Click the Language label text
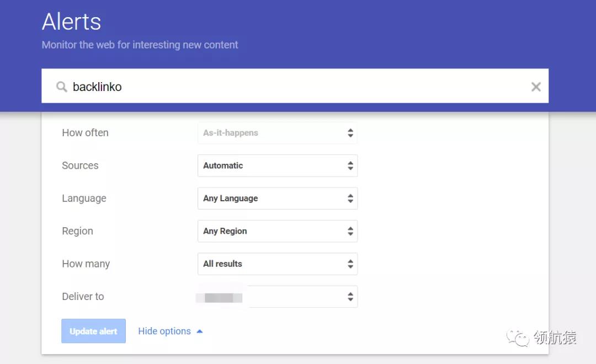Image resolution: width=596 pixels, height=364 pixels. pyautogui.click(x=84, y=199)
